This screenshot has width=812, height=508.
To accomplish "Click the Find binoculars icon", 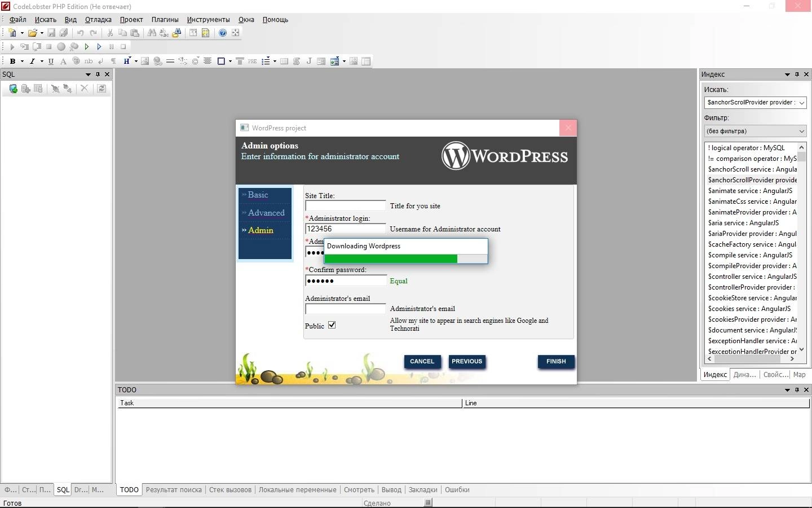I will (152, 33).
